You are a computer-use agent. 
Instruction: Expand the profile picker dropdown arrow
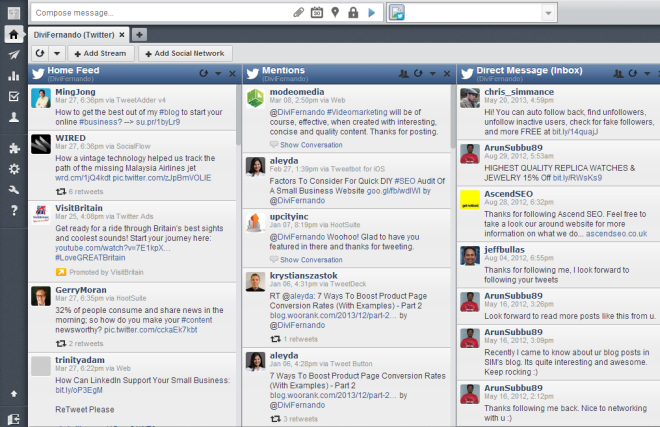point(548,13)
